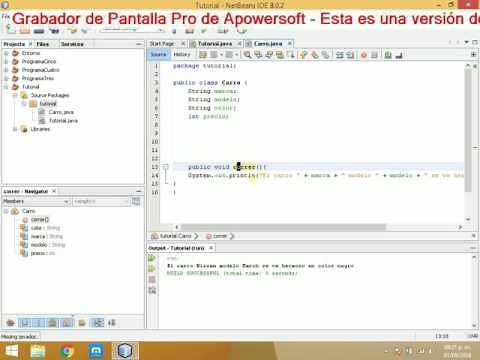Viewport: 480px width, 360px height.
Task: Click Find Previous Occurrence icon
Action: pyautogui.click(x=258, y=55)
